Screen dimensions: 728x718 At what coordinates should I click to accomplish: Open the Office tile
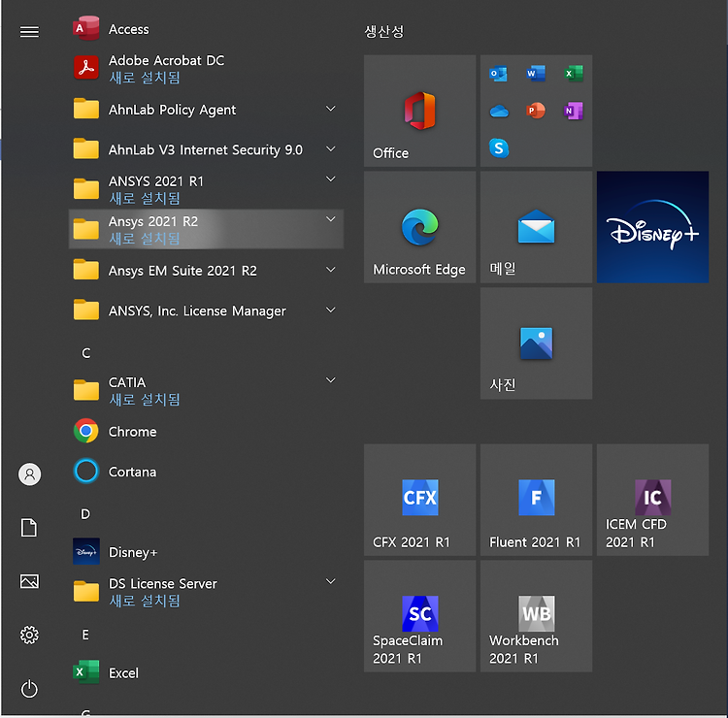[419, 111]
